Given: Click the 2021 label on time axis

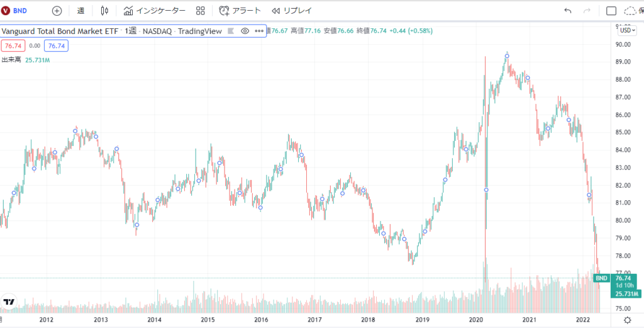Looking at the screenshot, I should (530, 320).
